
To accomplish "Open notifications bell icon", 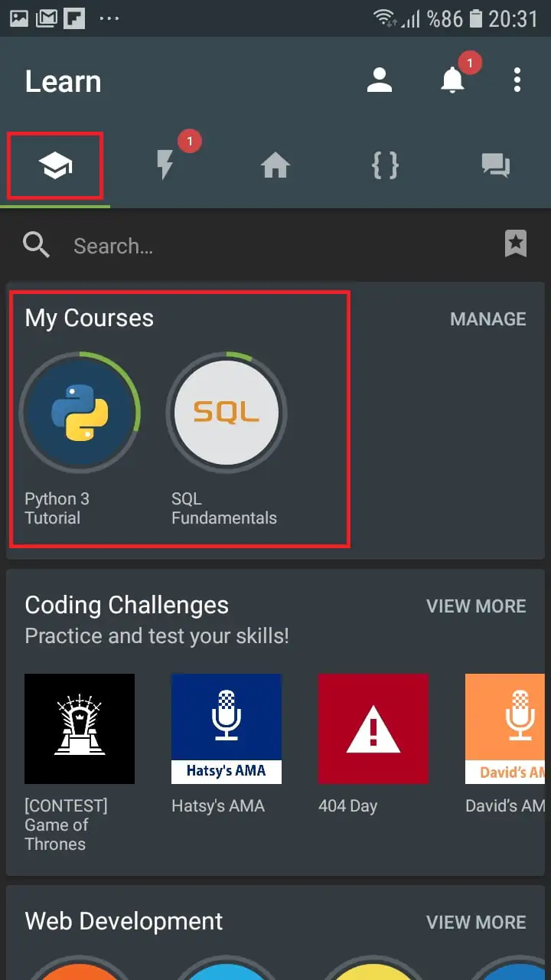I will click(x=452, y=80).
